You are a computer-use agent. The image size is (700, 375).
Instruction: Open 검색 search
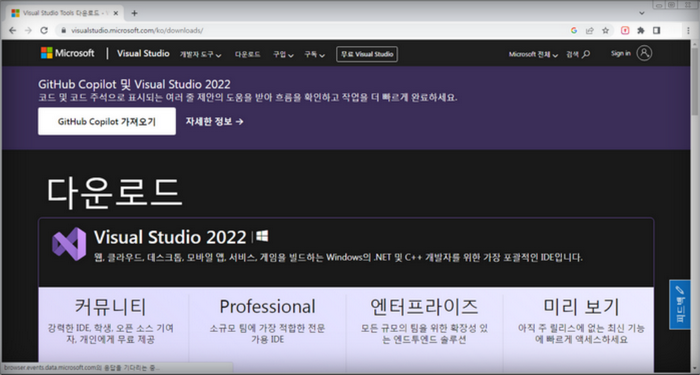click(x=578, y=54)
